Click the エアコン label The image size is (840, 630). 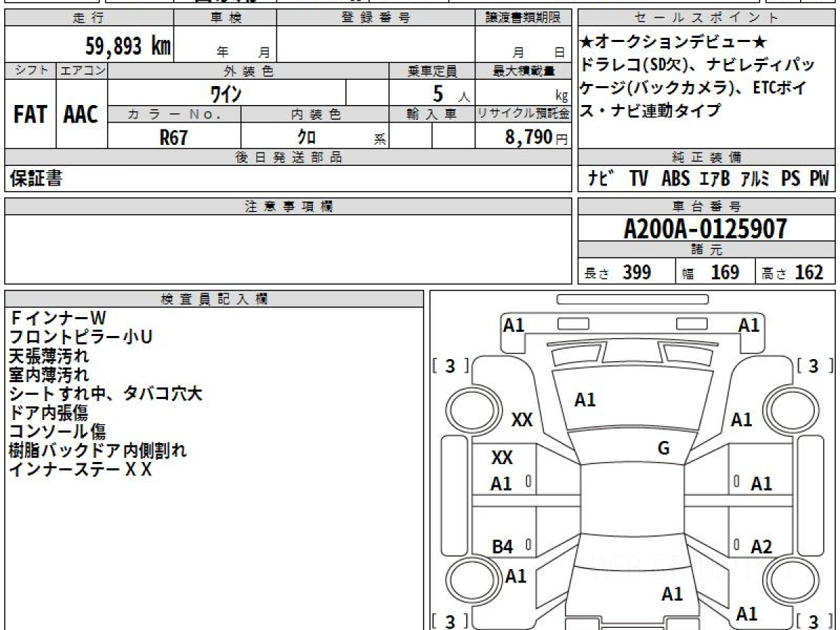(81, 71)
